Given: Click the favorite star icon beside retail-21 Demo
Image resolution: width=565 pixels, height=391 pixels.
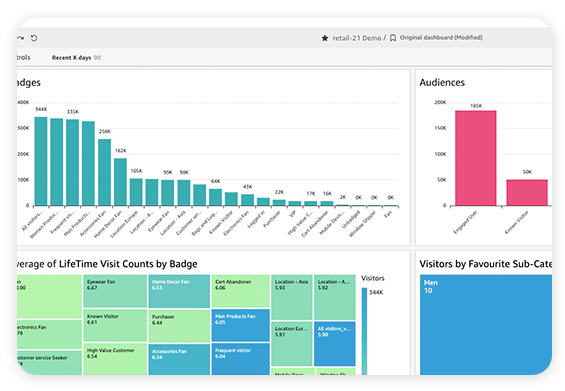Looking at the screenshot, I should [x=325, y=38].
